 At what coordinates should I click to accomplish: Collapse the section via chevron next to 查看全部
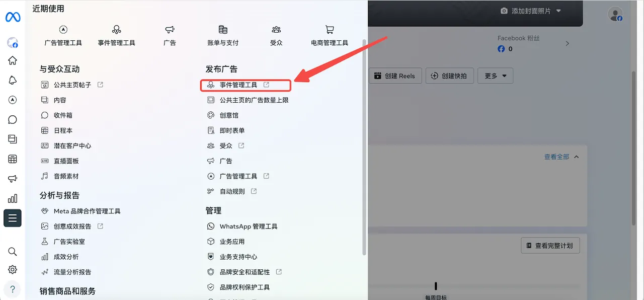pyautogui.click(x=577, y=157)
